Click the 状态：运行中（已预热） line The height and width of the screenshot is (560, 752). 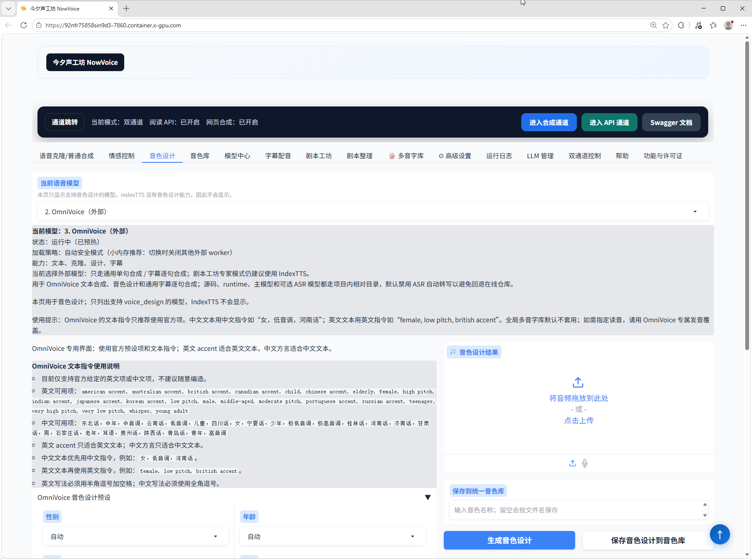click(66, 242)
